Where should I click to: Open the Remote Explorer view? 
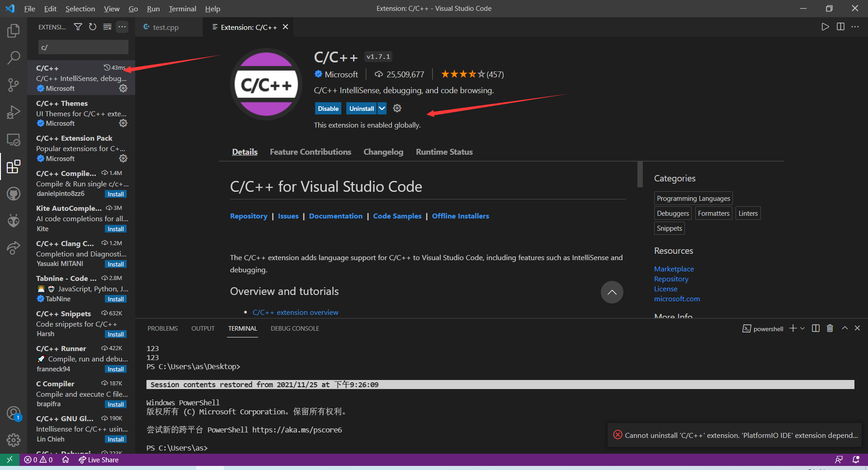14,140
